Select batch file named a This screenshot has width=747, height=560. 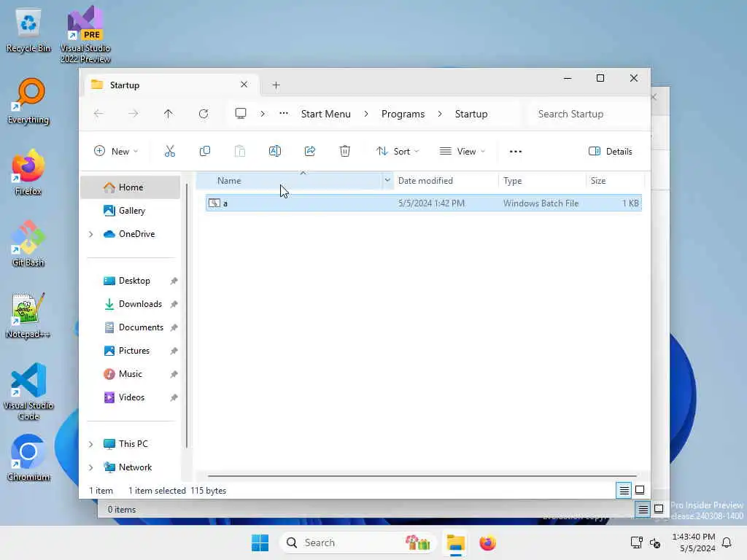[424, 203]
